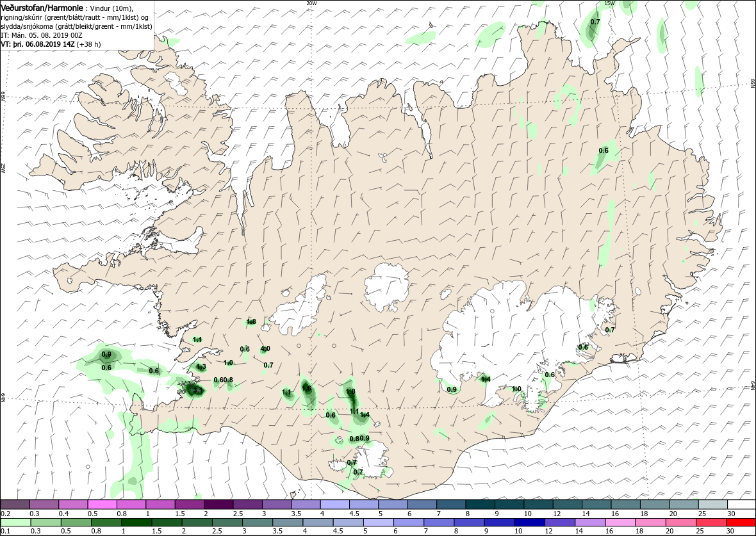Pick the darkest teal swatch labeled 8

pos(479,505)
